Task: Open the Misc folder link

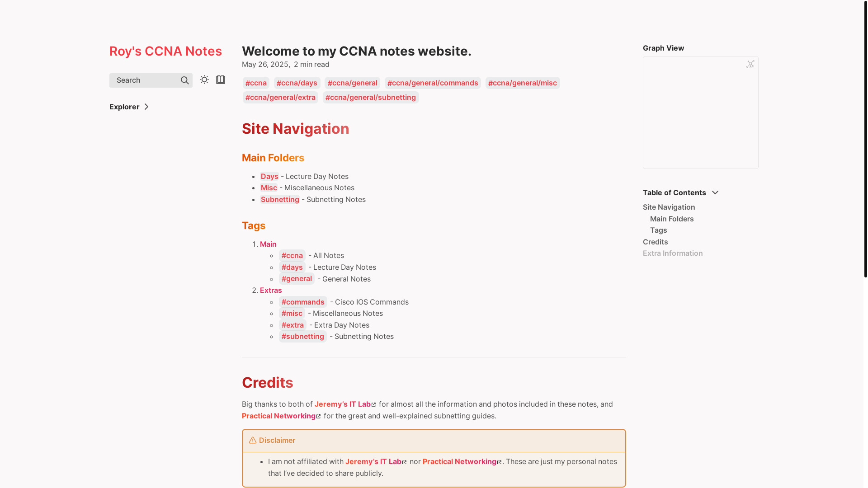Action: pos(269,188)
